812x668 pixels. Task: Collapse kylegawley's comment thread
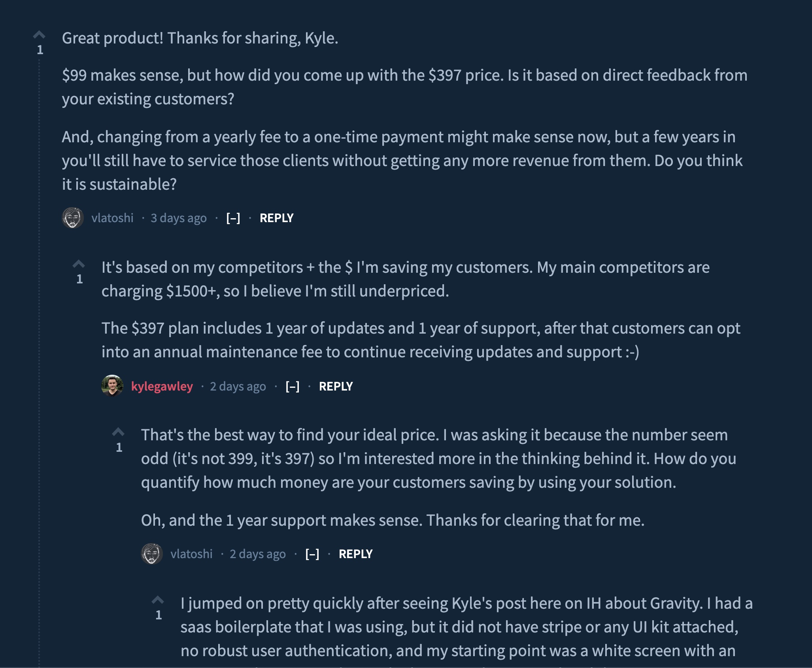tap(293, 386)
